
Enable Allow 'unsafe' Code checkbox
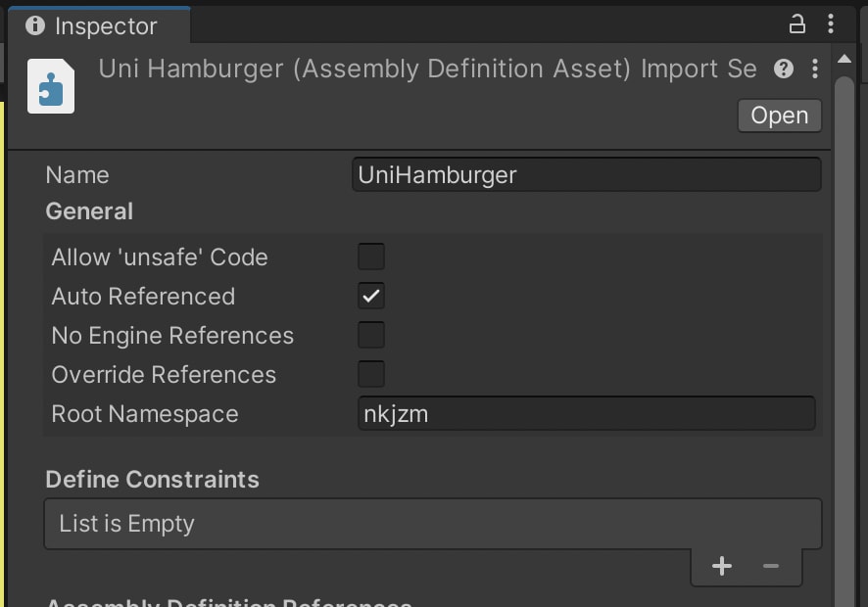click(x=371, y=257)
